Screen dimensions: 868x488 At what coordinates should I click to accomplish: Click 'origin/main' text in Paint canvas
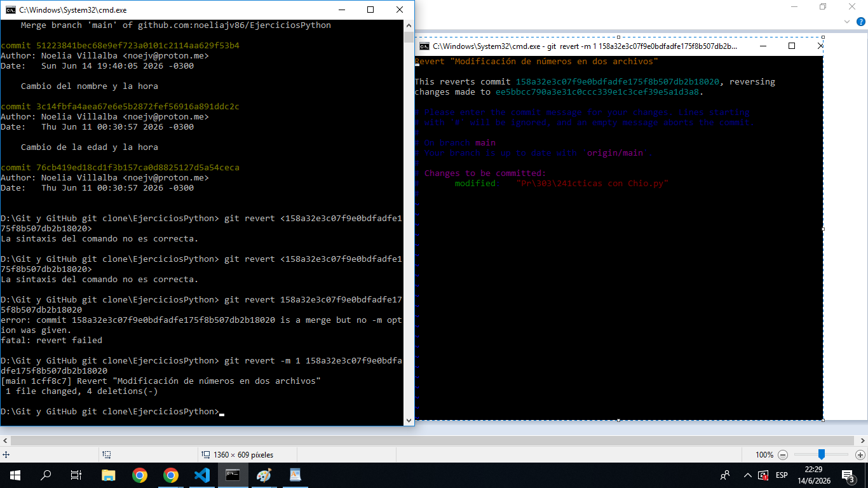click(x=615, y=153)
